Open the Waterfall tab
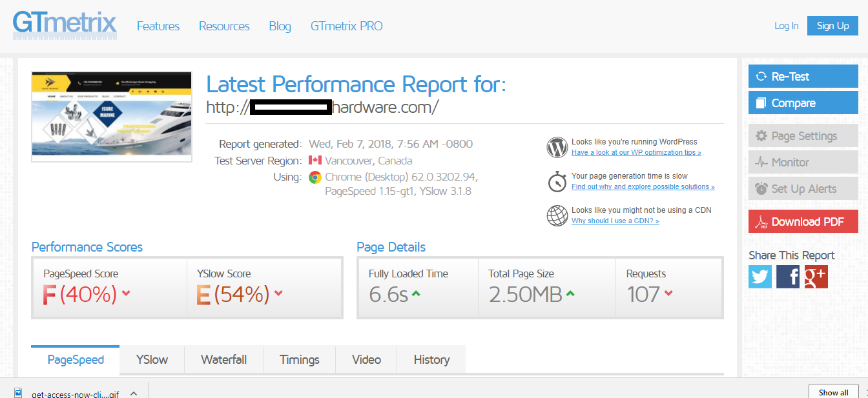868x398 pixels. (223, 360)
